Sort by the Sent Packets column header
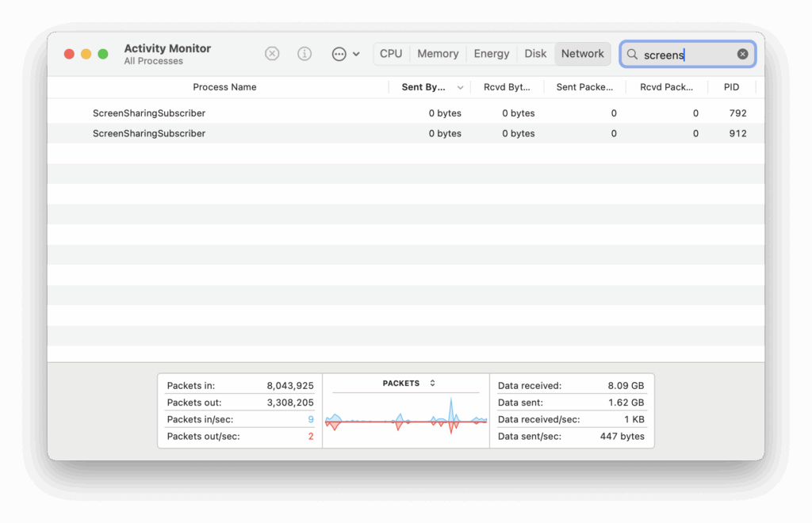This screenshot has width=812, height=523. [584, 87]
